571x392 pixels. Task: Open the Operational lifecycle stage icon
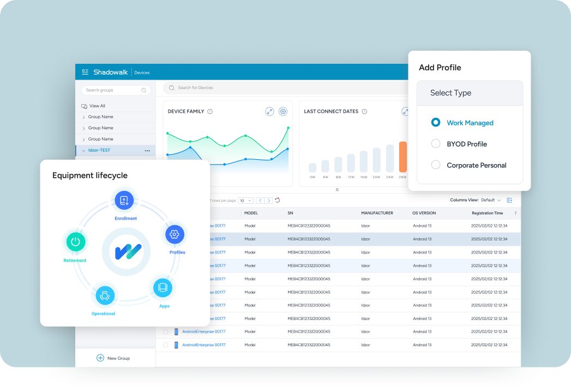(104, 295)
